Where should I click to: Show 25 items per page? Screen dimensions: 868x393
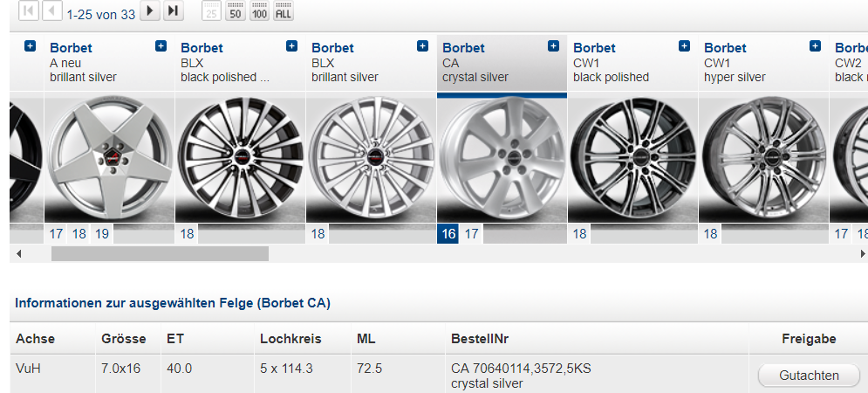click(x=211, y=10)
